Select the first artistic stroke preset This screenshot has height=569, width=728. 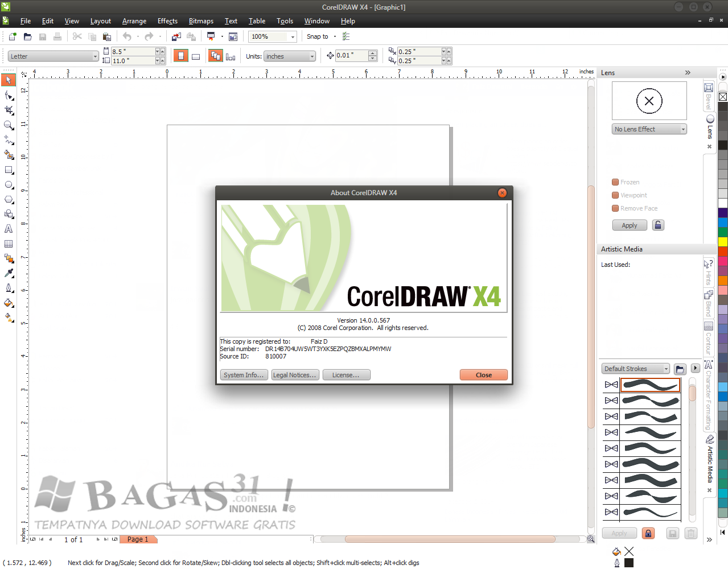[x=650, y=385]
